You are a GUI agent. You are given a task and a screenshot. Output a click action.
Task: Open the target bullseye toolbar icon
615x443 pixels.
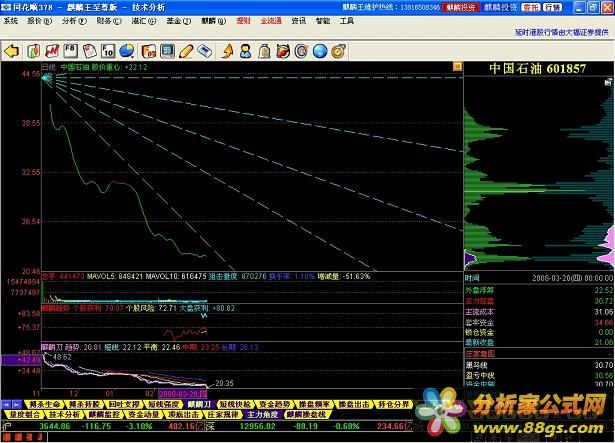pyautogui.click(x=301, y=51)
